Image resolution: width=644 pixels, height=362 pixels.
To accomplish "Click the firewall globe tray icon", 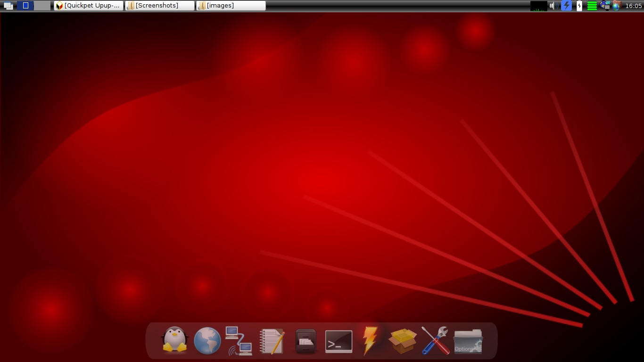I will (616, 6).
